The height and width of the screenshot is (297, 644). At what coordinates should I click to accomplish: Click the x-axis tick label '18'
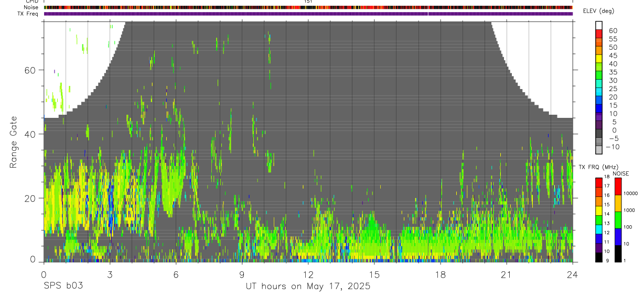(441, 274)
